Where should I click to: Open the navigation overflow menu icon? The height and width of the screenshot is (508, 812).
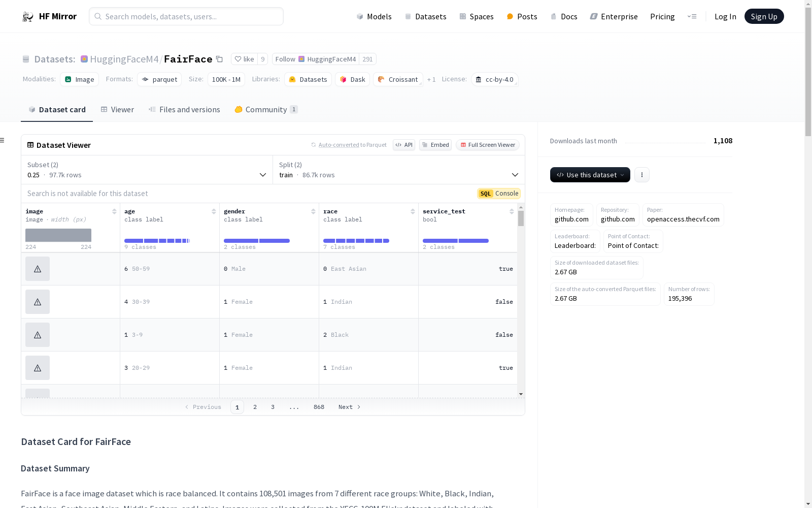[692, 16]
